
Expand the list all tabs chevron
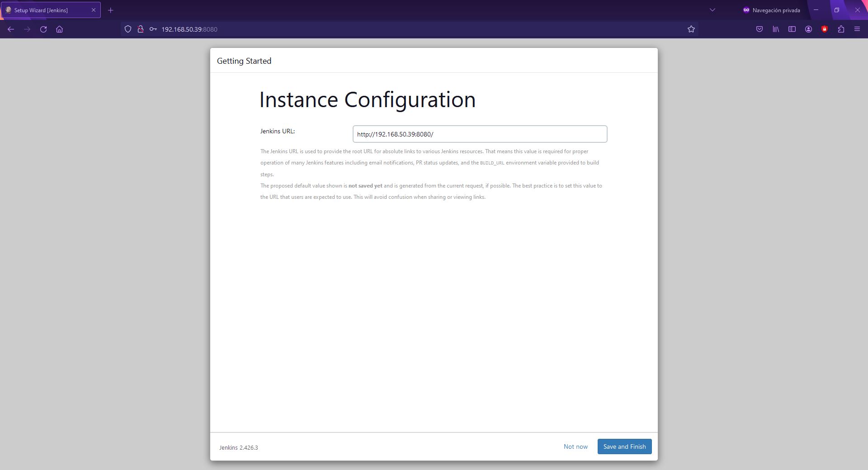(712, 10)
